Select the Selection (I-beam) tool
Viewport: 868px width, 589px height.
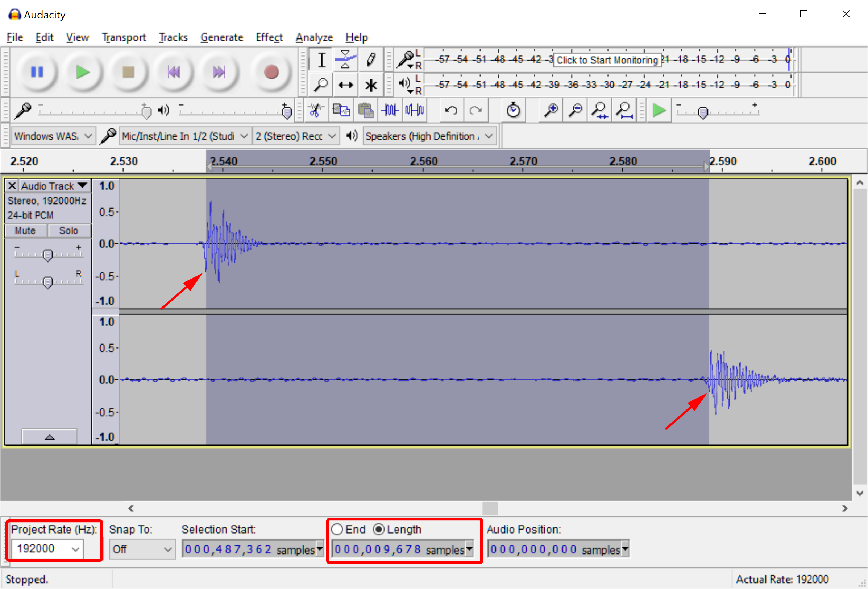321,60
